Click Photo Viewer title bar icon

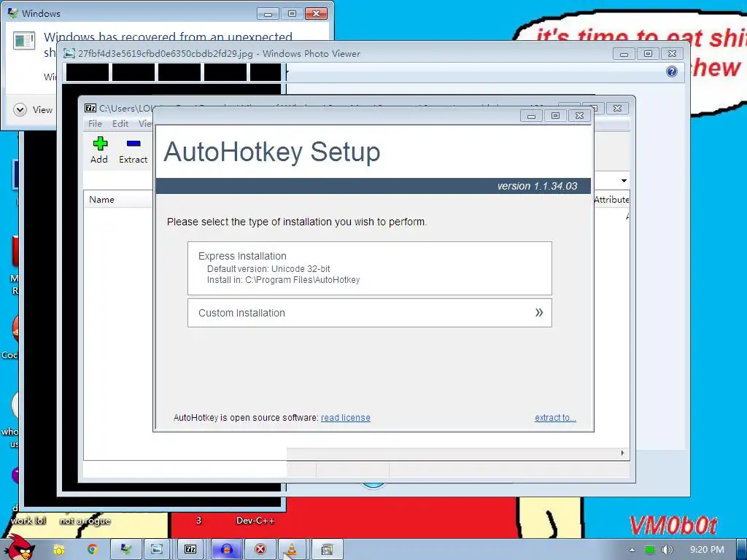[69, 53]
